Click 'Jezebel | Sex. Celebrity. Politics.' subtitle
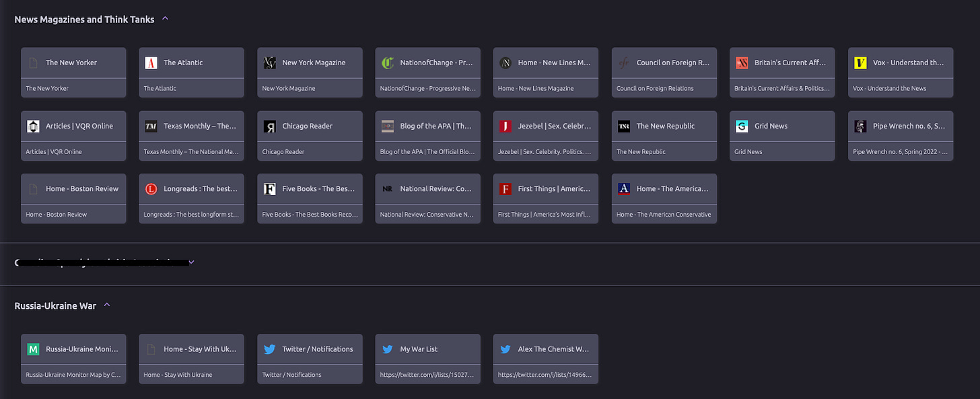Image resolution: width=980 pixels, height=399 pixels. tap(545, 151)
